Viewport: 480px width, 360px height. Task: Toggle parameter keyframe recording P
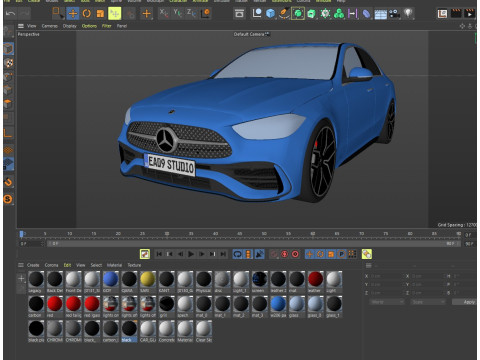(342, 254)
